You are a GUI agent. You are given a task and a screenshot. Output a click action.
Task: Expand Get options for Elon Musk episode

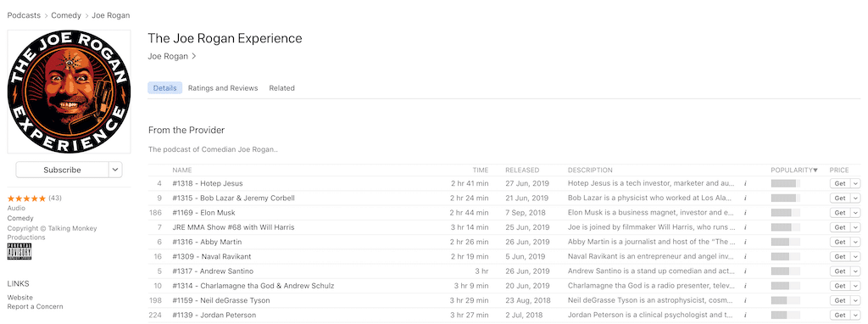pyautogui.click(x=856, y=213)
